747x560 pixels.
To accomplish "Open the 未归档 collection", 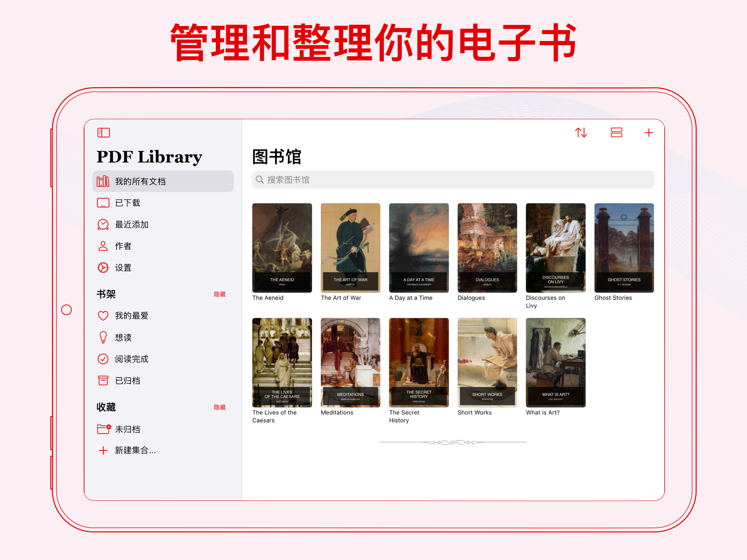I will pyautogui.click(x=163, y=429).
